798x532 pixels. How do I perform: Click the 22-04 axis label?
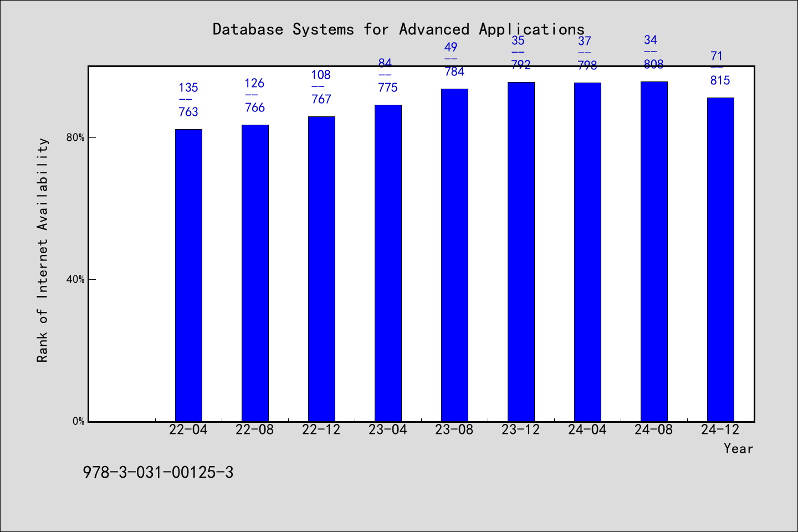coord(188,429)
